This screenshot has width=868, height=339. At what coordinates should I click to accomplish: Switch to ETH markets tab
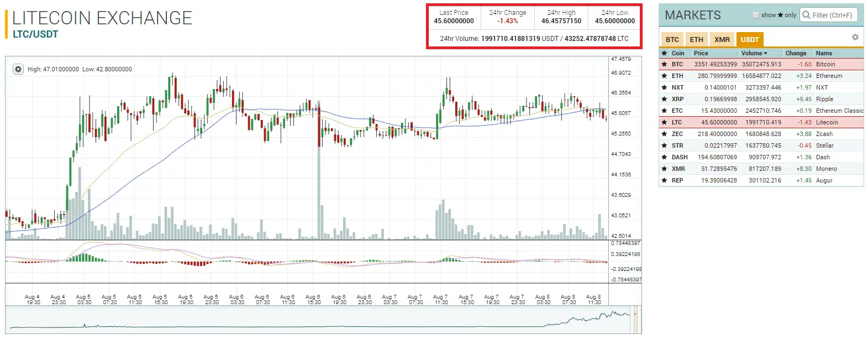697,39
